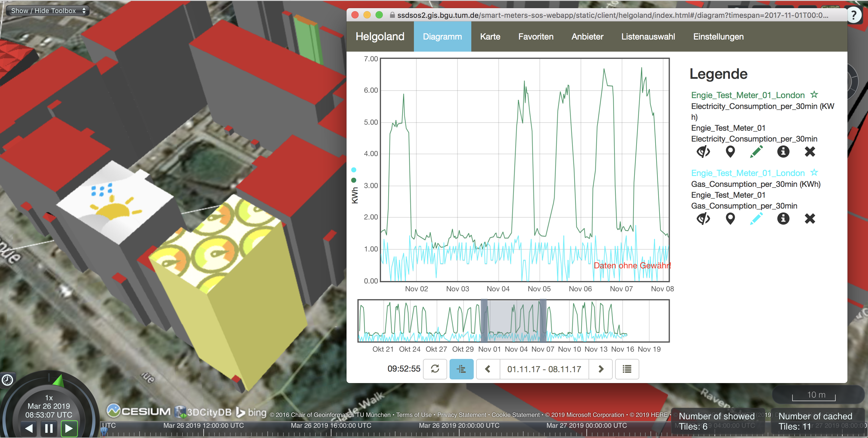
Task: Show info for Electricity_Consumption series
Action: click(x=783, y=152)
